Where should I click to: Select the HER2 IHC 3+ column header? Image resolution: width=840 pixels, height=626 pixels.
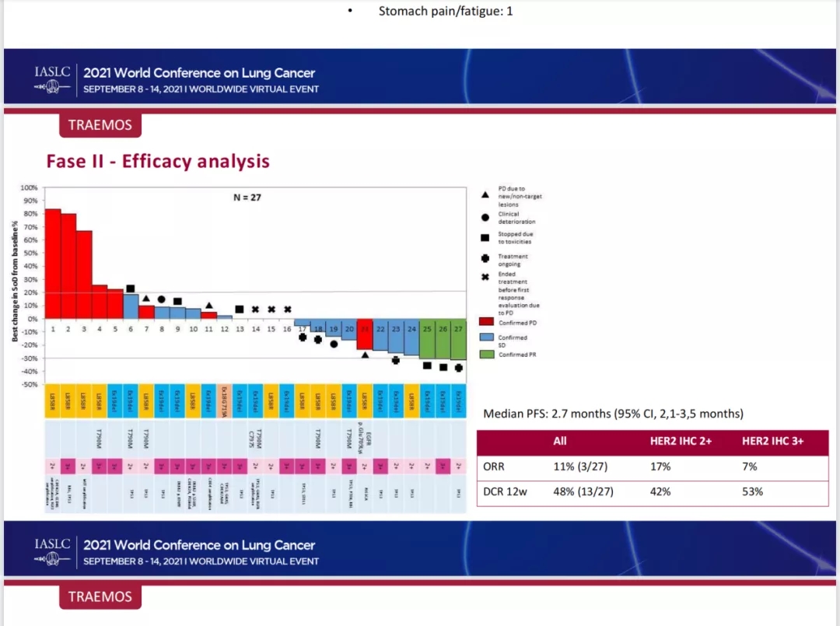pyautogui.click(x=772, y=441)
